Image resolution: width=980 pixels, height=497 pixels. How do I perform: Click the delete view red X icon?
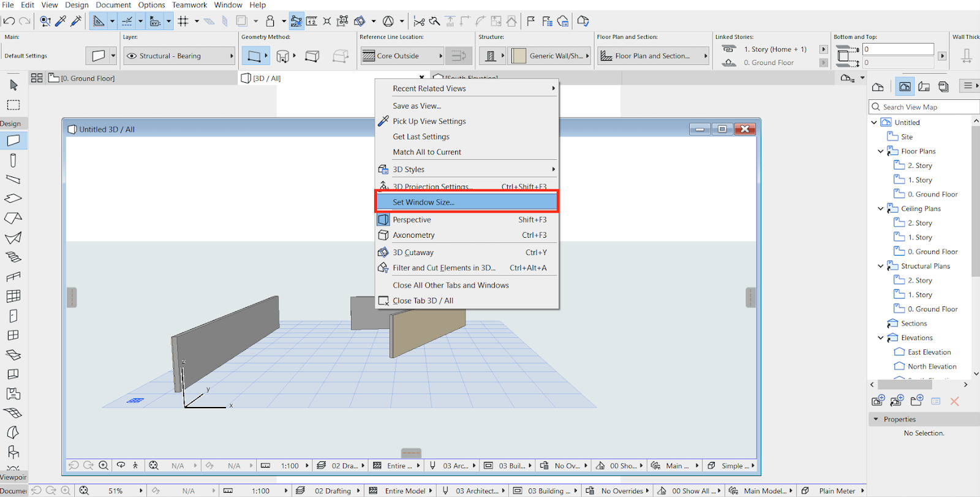click(954, 401)
